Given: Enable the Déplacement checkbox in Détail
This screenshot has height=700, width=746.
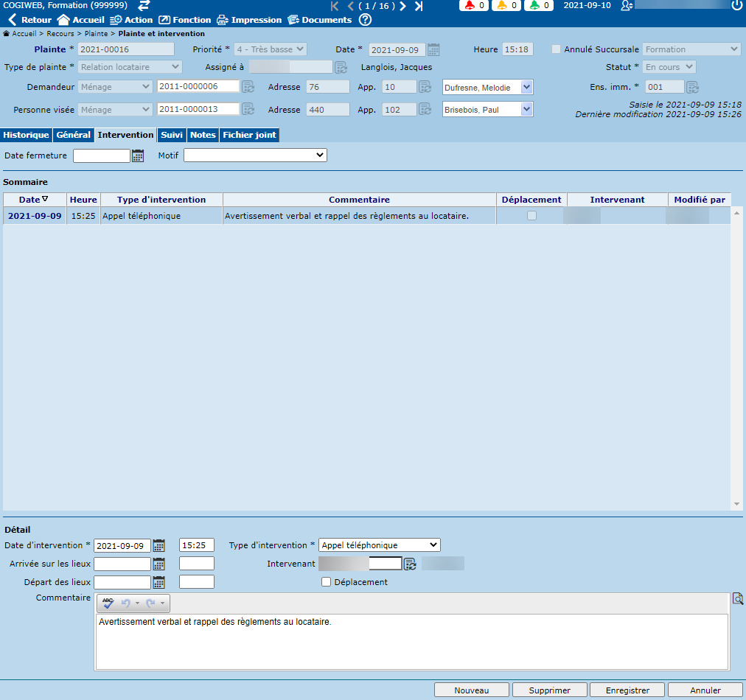Looking at the screenshot, I should point(327,582).
